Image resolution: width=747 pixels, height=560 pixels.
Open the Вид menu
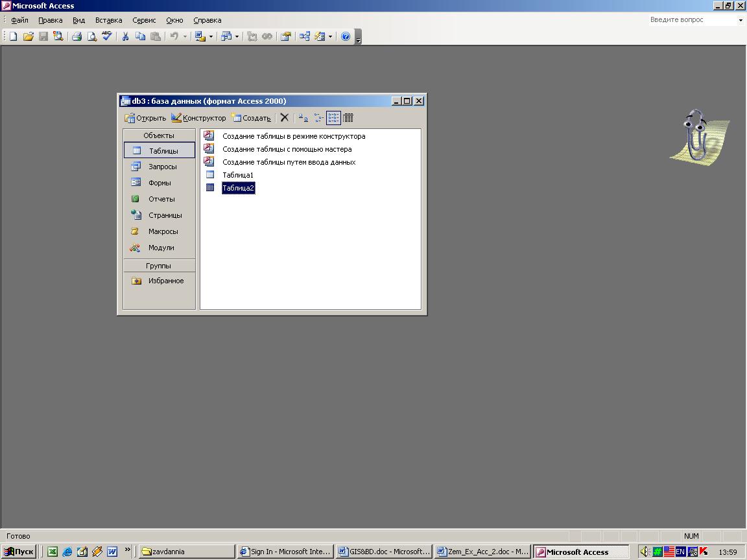[78, 20]
